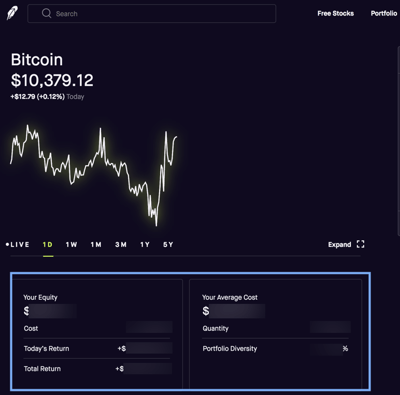Image resolution: width=400 pixels, height=395 pixels.
Task: Click the Your Equity card
Action: coord(97,334)
